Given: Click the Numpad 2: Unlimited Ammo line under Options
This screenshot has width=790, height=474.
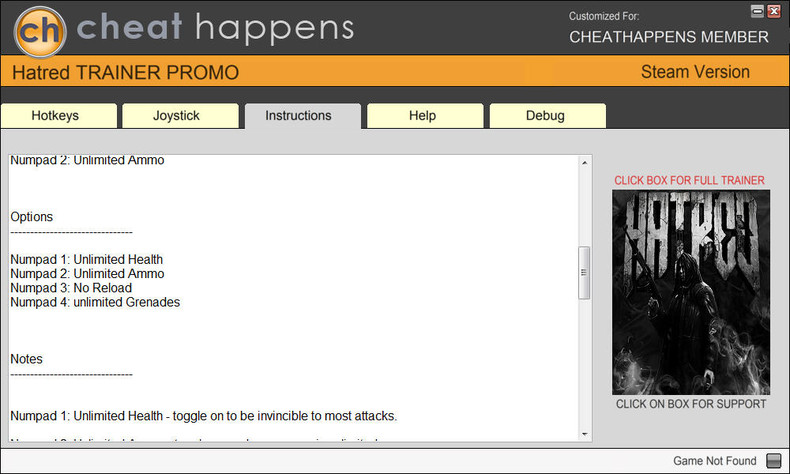Looking at the screenshot, I should pos(87,274).
